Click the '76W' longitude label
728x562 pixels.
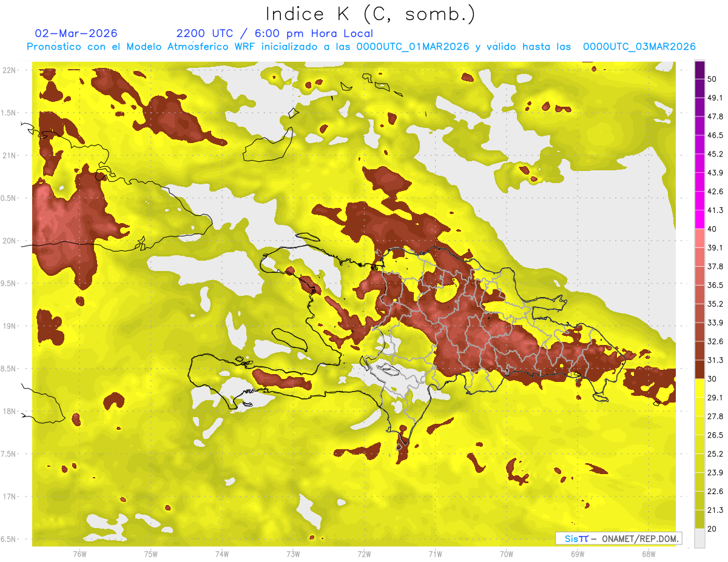click(79, 554)
